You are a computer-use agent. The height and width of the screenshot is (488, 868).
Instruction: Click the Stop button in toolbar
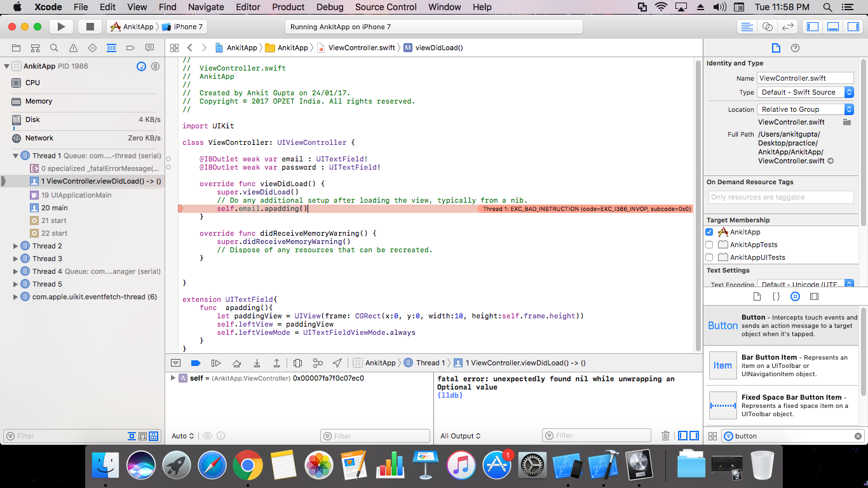point(90,27)
